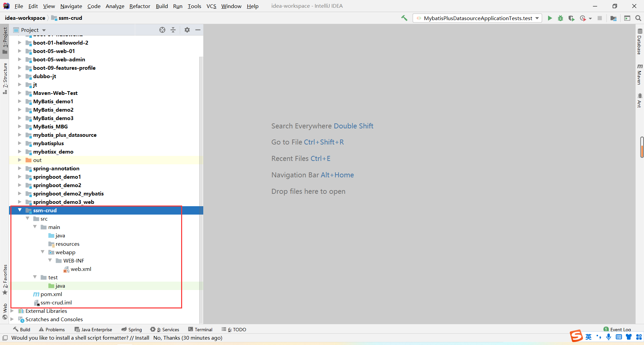Open the Tools menu

[194, 6]
